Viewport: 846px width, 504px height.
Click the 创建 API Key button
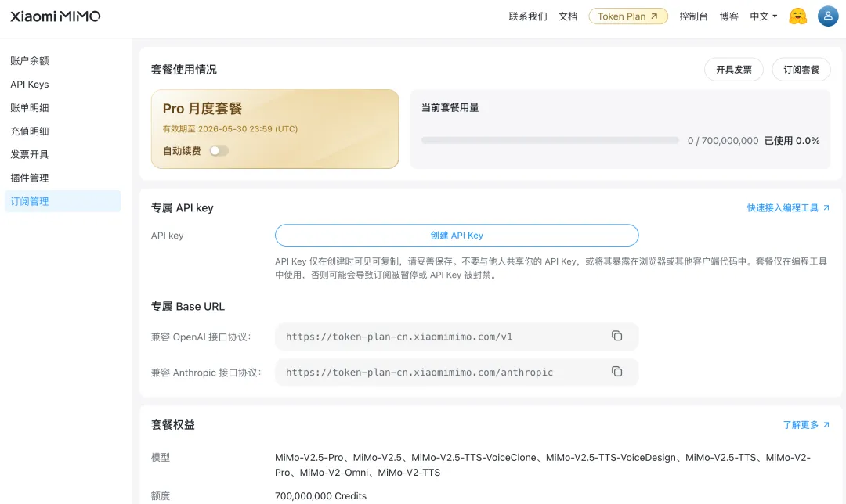coord(457,236)
